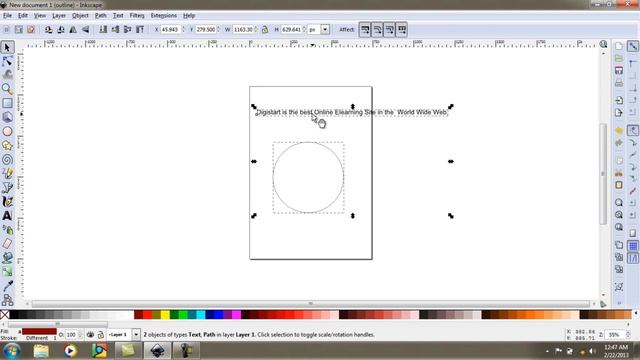The width and height of the screenshot is (640, 360).
Task: Click Print document icon in commands bar
Action: 619,83
